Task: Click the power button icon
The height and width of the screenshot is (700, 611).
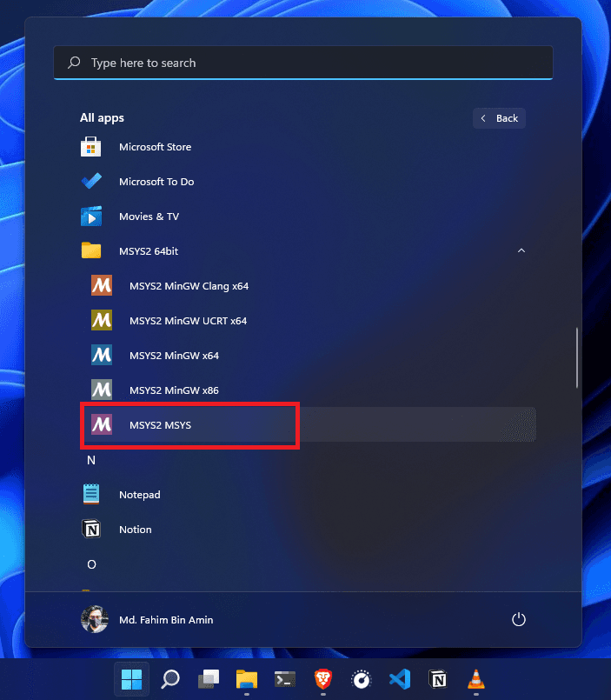Action: [x=519, y=619]
